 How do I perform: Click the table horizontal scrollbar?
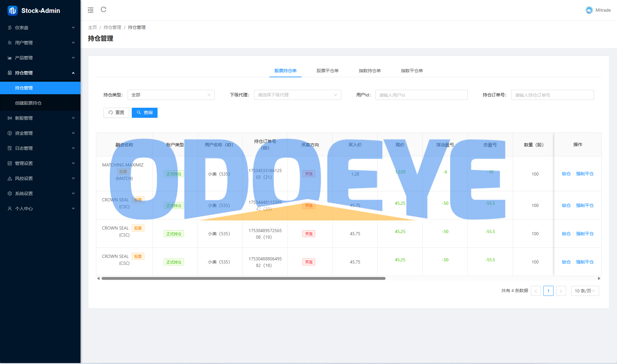[243, 278]
